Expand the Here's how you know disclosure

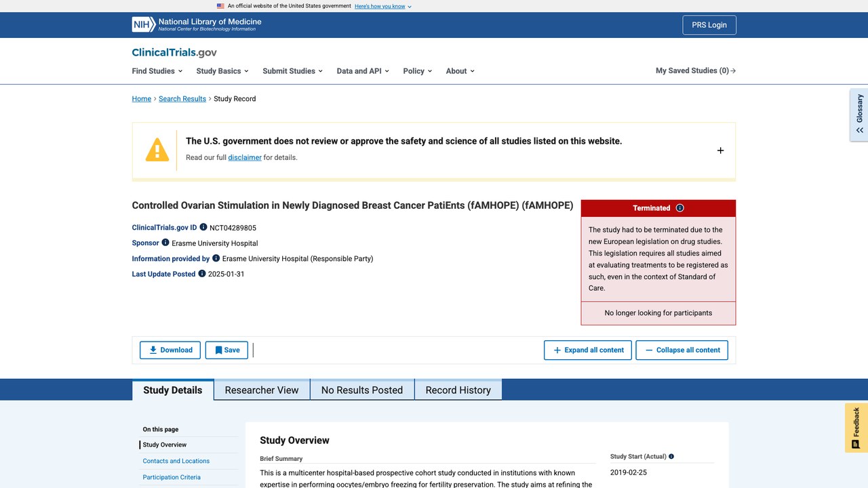(383, 6)
